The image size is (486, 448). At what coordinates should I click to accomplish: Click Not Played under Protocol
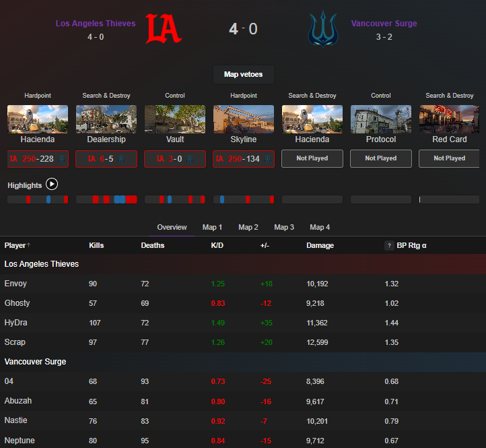[x=381, y=158]
